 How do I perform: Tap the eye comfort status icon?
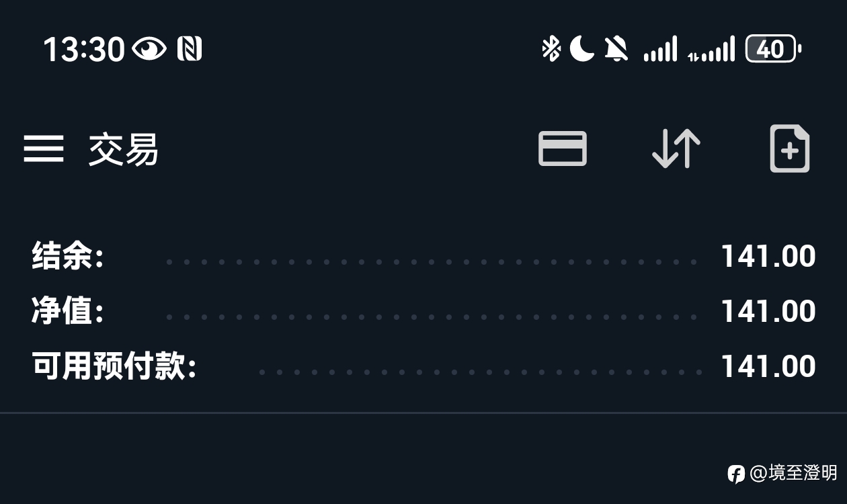(x=149, y=49)
